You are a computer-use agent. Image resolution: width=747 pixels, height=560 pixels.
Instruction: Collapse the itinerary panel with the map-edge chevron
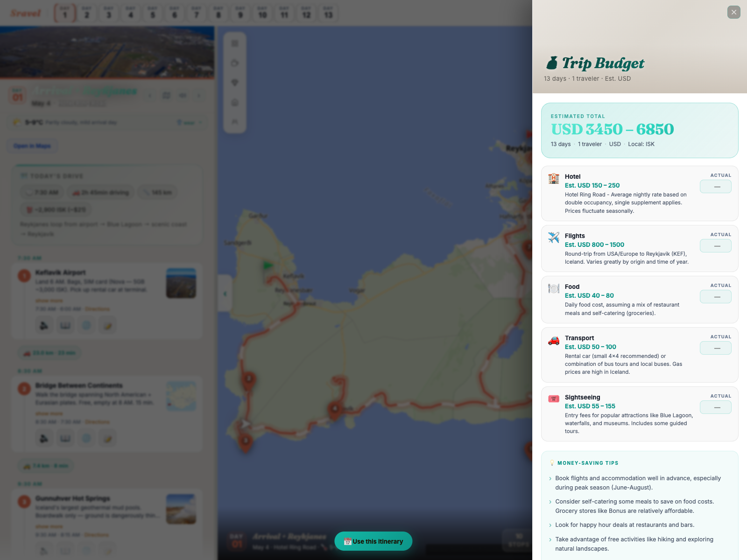[225, 294]
